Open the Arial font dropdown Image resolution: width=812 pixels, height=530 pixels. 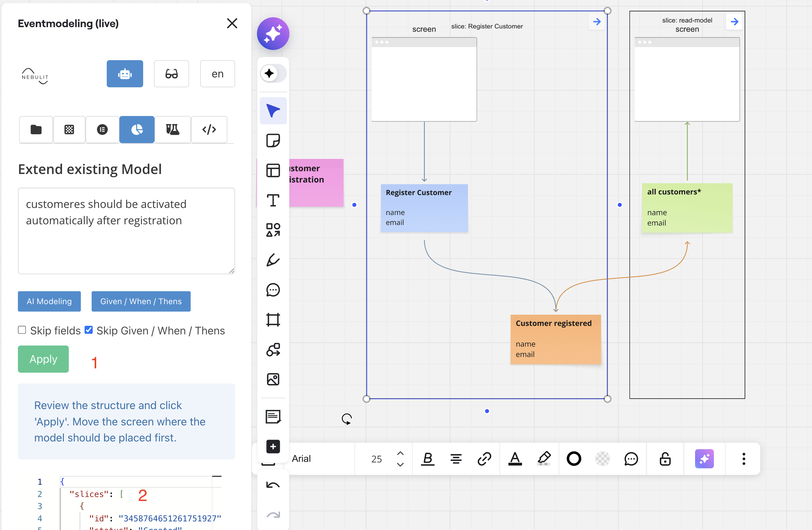tap(301, 459)
